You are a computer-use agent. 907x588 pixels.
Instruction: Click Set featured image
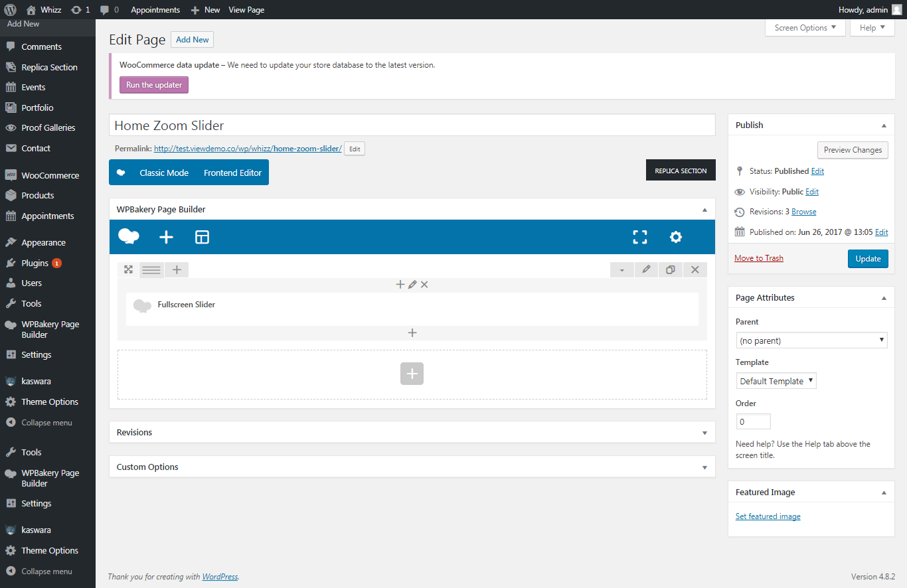(768, 516)
